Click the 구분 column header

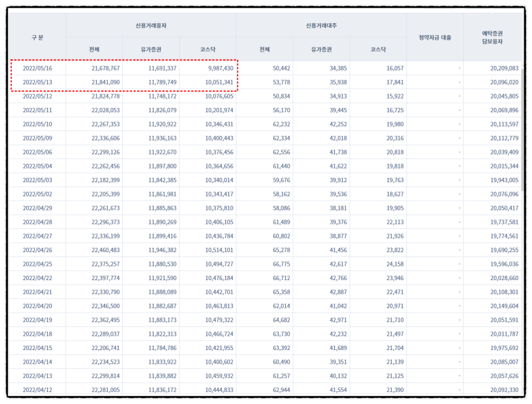click(37, 37)
